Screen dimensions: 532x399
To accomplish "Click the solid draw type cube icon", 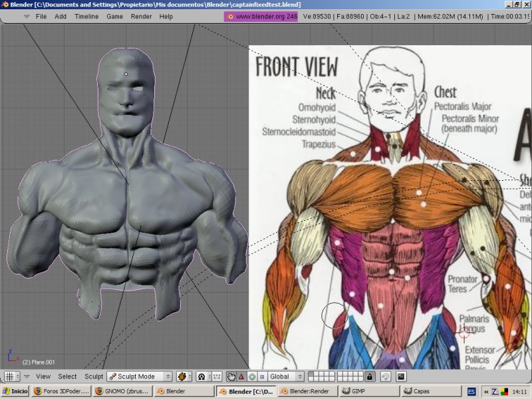I will pos(182,376).
